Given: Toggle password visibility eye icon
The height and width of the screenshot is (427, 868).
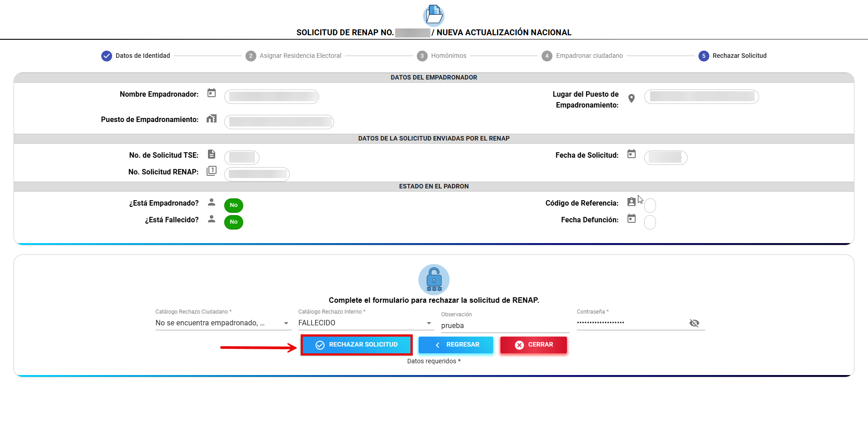Looking at the screenshot, I should [x=694, y=323].
